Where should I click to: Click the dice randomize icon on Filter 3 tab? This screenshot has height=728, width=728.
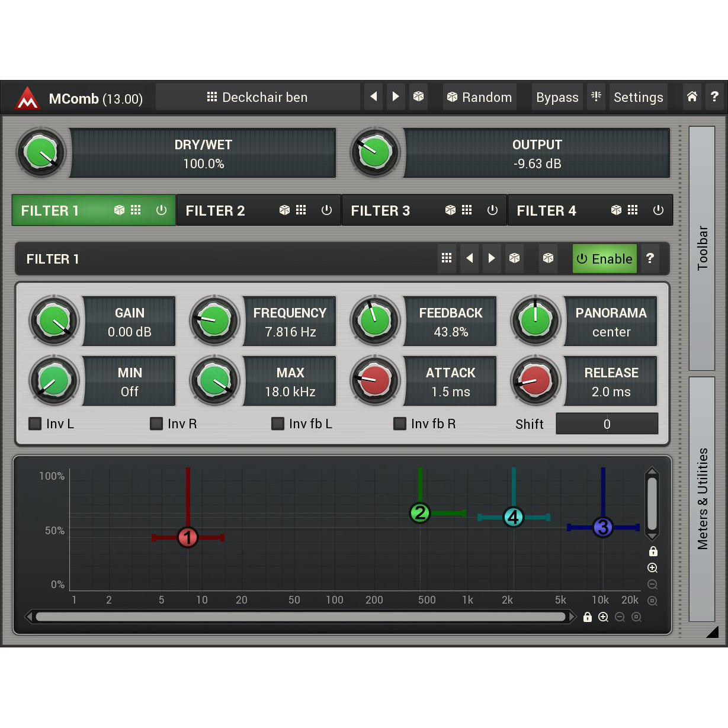(450, 210)
